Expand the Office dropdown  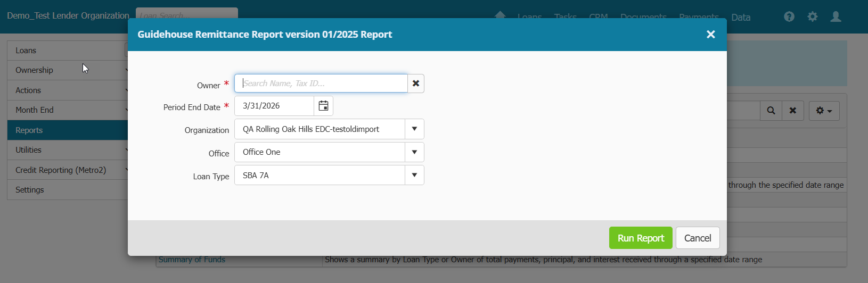[414, 152]
